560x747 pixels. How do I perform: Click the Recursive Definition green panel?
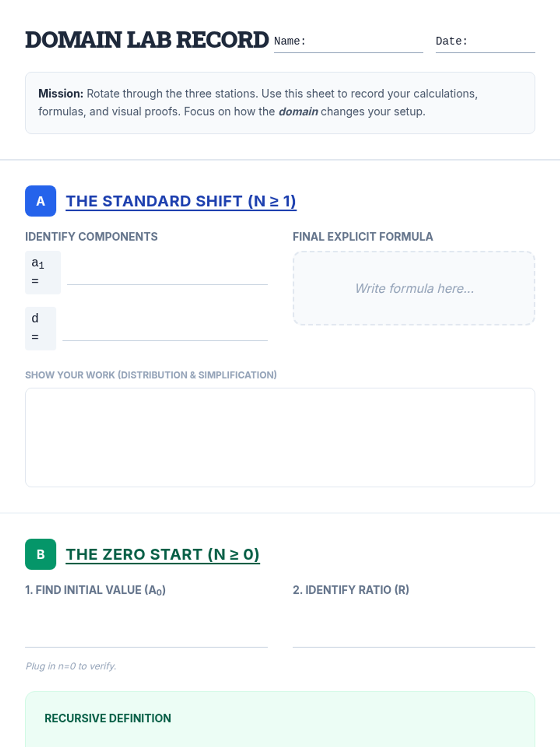280,719
